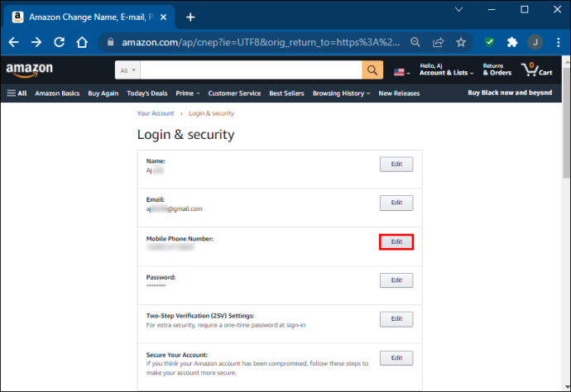Edit Two-Step Verification settings
571x392 pixels.
(x=396, y=319)
